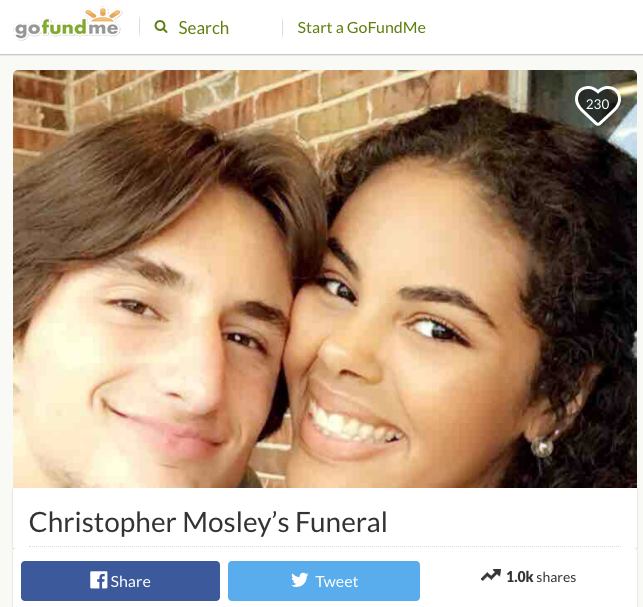Open the Start a GoFundMe link

click(361, 27)
